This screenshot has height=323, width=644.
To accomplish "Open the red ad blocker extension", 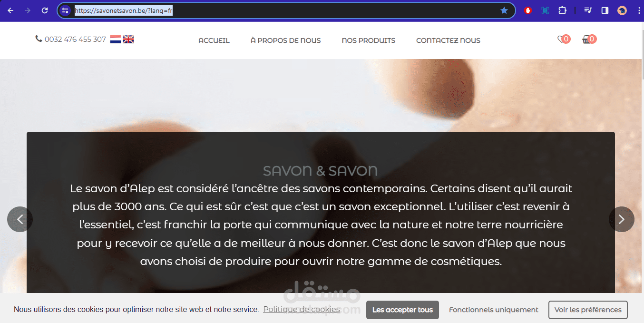I will (527, 10).
